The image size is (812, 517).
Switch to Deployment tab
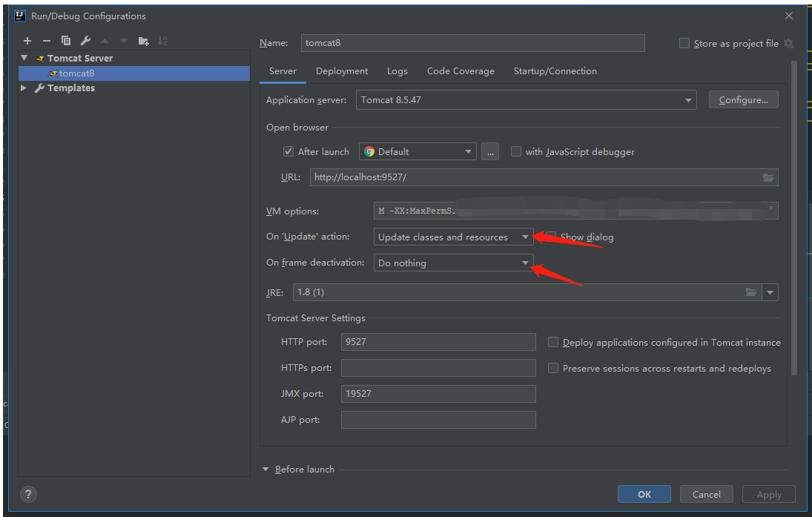pos(342,71)
